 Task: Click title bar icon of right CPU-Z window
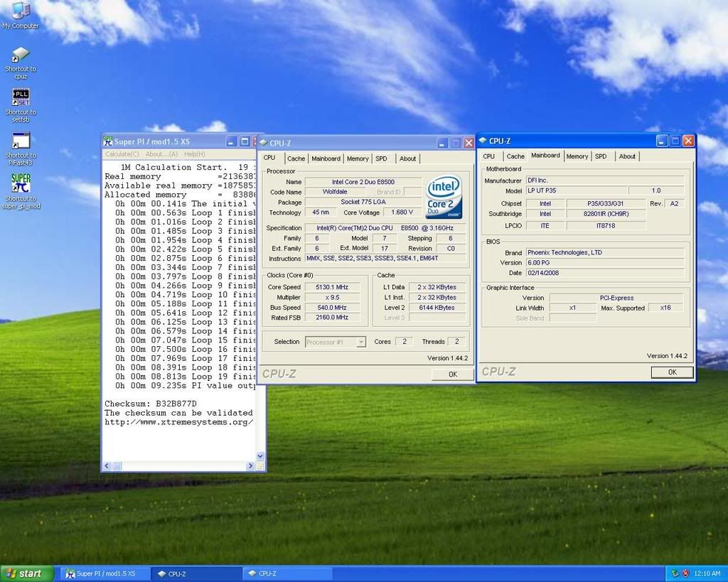coord(483,140)
